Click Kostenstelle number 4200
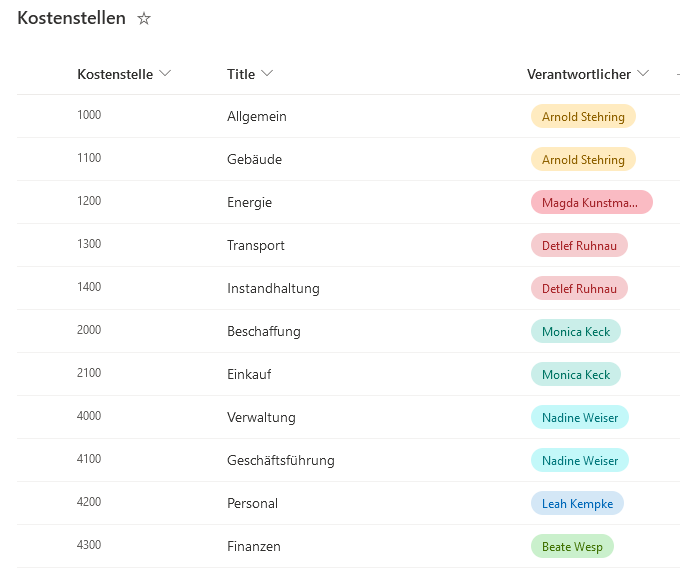Image resolution: width=680 pixels, height=585 pixels. coord(89,503)
